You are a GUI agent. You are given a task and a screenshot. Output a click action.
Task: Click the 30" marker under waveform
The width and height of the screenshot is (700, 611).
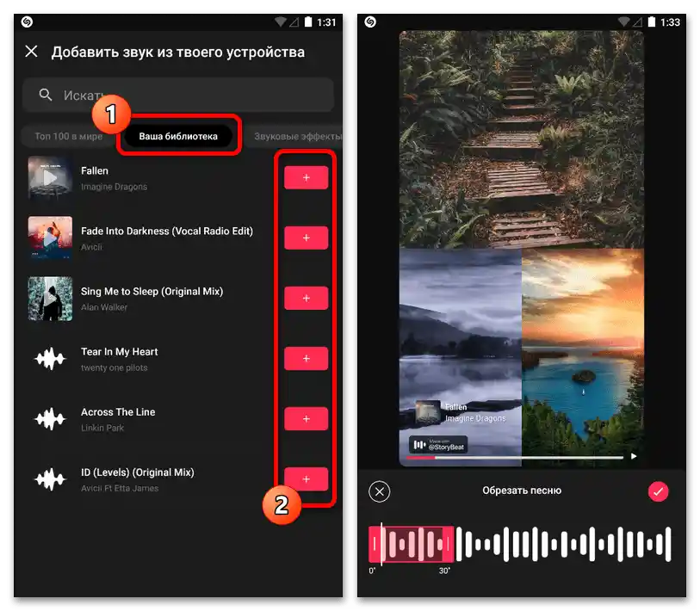click(x=444, y=571)
